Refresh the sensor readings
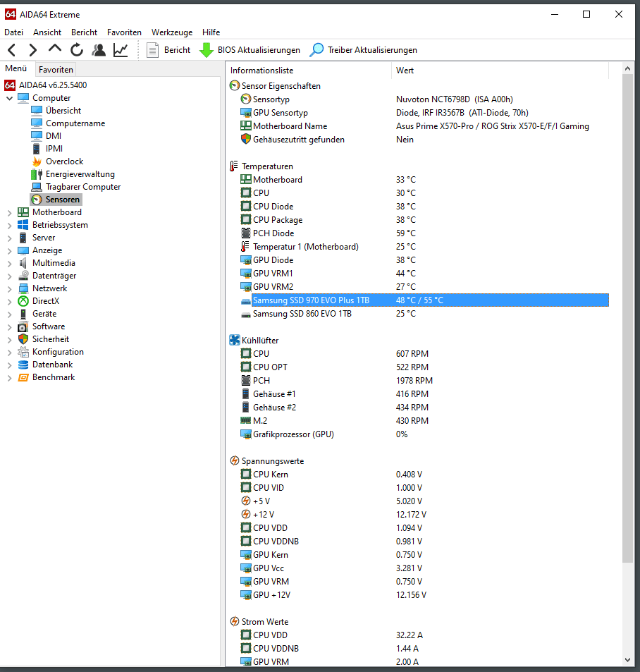 click(x=77, y=50)
